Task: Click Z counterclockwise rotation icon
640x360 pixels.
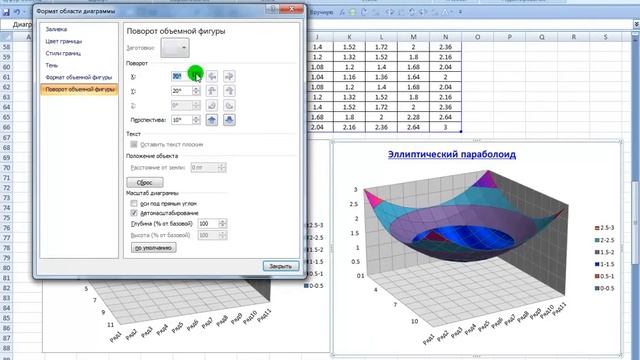Action: 212,105
